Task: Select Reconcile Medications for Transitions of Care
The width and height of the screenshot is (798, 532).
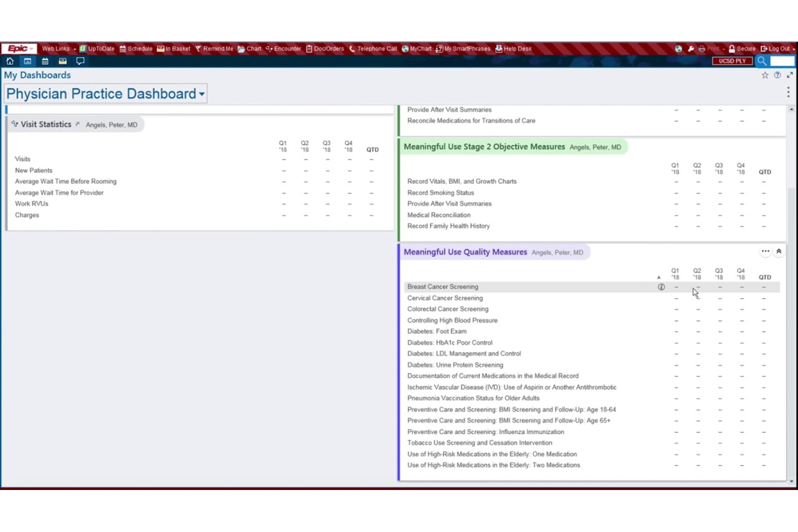Action: [x=471, y=121]
